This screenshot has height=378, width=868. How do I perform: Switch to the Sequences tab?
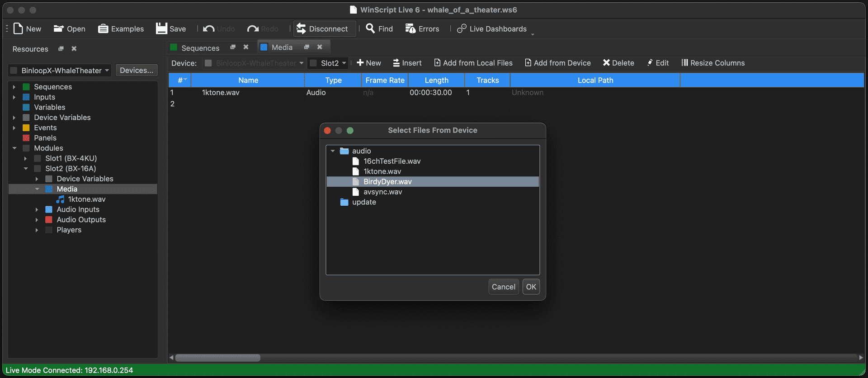[x=200, y=48]
